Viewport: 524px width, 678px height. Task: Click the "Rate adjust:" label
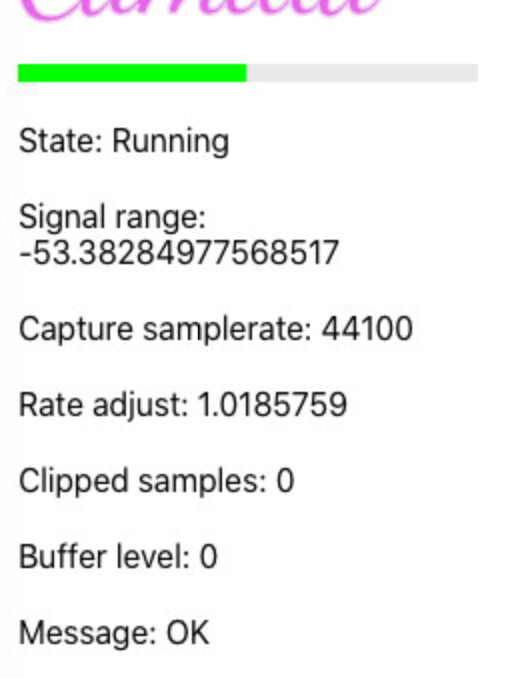click(x=104, y=406)
